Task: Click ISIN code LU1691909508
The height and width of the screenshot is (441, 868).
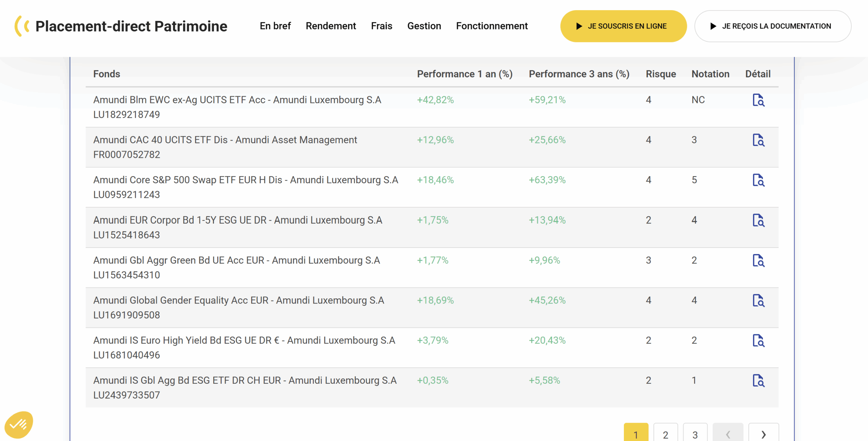Action: 126,315
